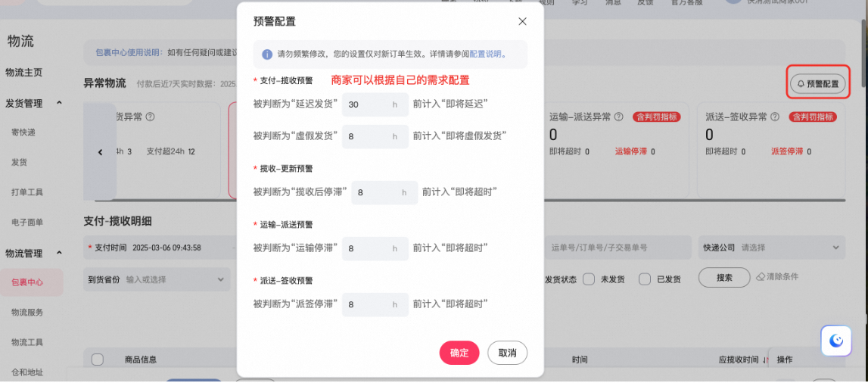This screenshot has height=383, width=868.
Task: Click the blue info icon in the notice
Action: (x=267, y=54)
